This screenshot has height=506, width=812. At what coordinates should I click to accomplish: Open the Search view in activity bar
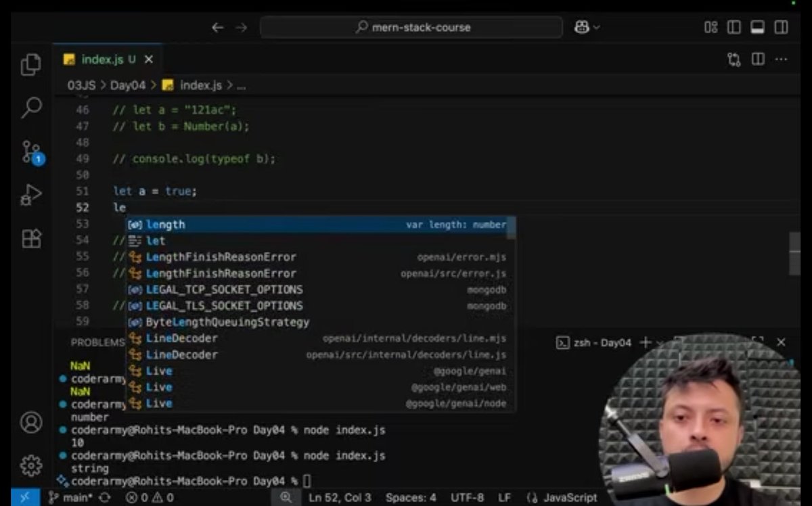pyautogui.click(x=31, y=108)
